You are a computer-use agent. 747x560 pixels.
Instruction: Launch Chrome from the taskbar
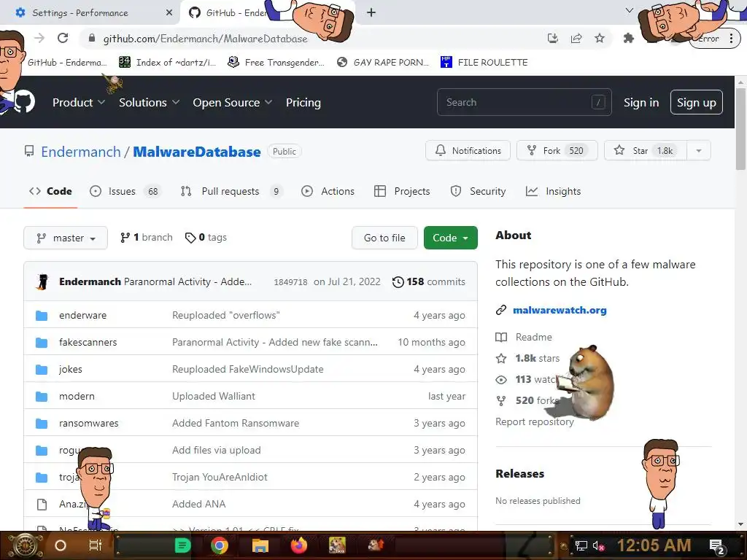coord(220,545)
